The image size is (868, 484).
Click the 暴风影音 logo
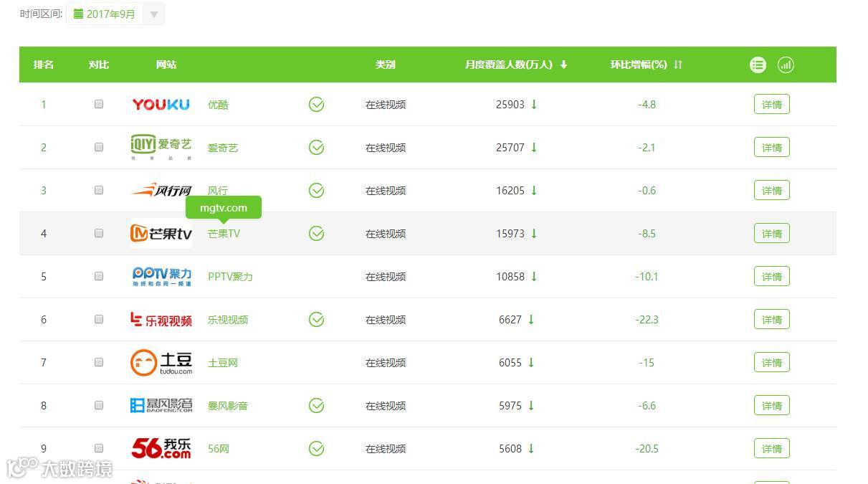[161, 406]
